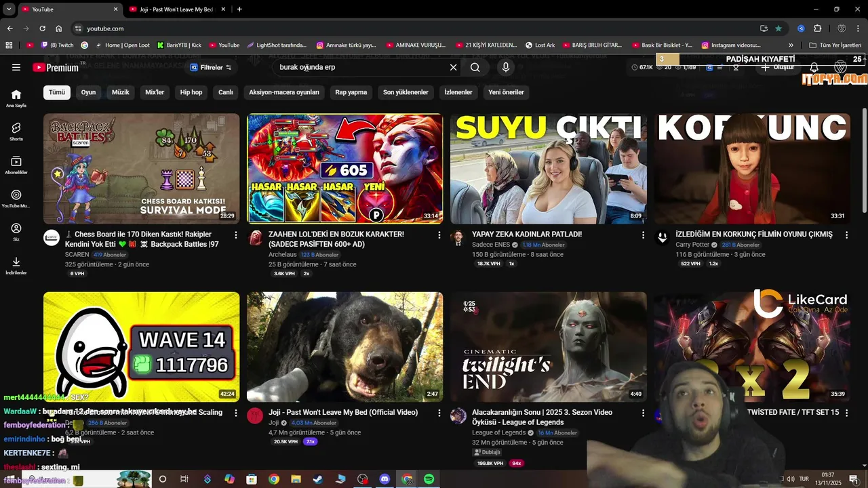Open options menu for Backpack Battles video
Image resolution: width=868 pixels, height=488 pixels.
(236, 235)
